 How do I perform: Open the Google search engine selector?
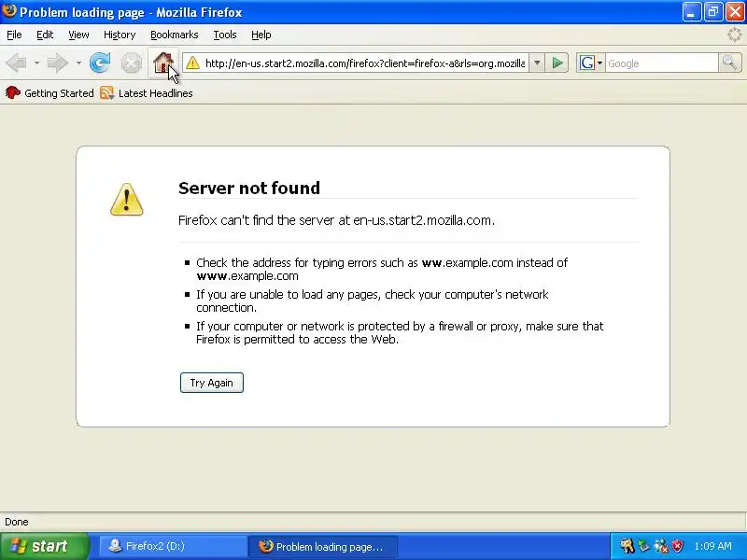click(x=591, y=63)
